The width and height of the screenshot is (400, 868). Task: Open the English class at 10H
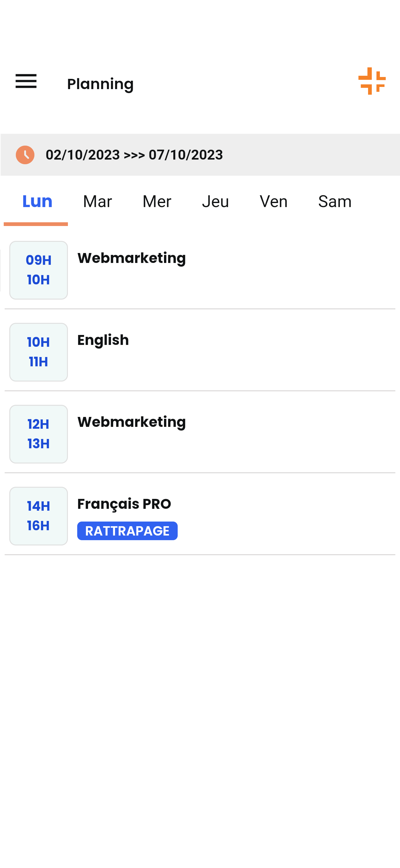[103, 340]
